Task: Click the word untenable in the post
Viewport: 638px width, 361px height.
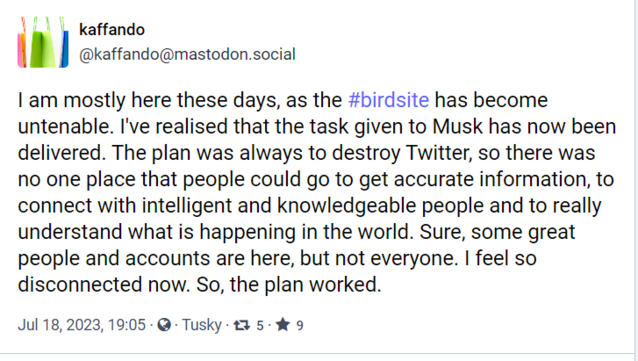Action: click(66, 126)
